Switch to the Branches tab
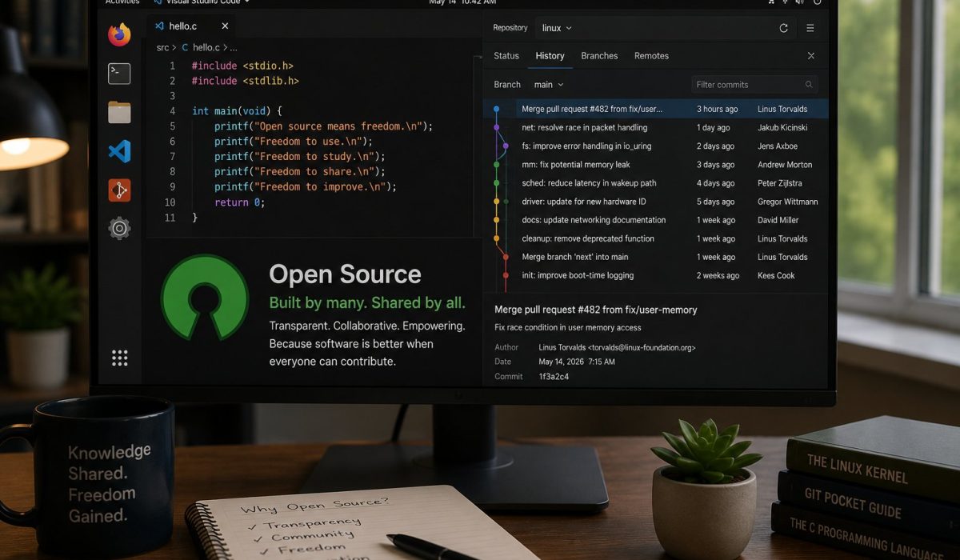This screenshot has width=960, height=560. [599, 56]
